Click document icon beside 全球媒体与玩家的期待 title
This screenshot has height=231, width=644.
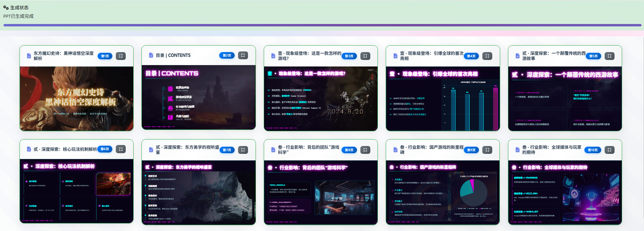[x=518, y=150]
